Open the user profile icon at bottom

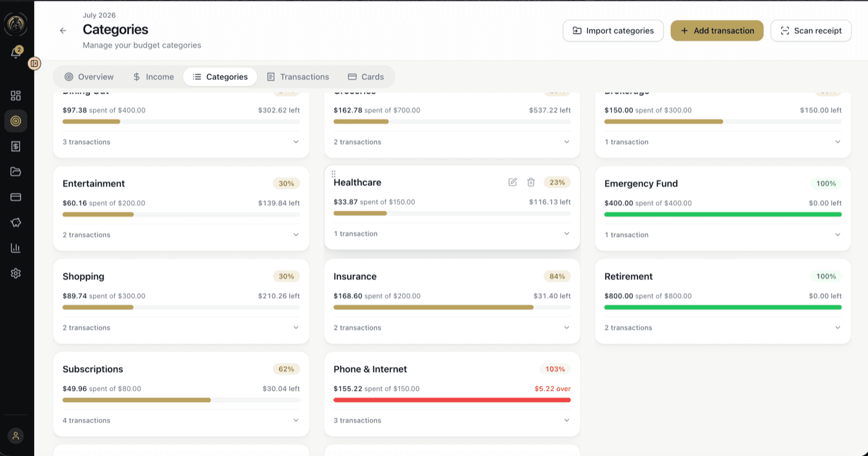[16, 436]
